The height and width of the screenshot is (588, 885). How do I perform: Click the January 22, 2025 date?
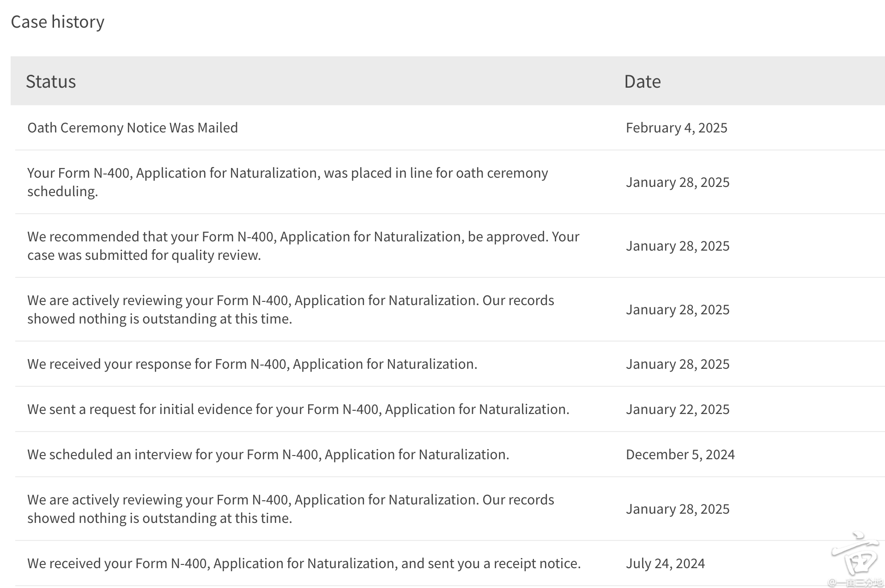(x=677, y=409)
